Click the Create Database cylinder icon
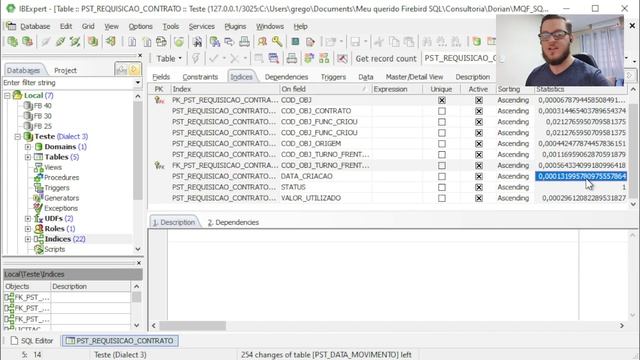640x360 pixels. tap(93, 41)
